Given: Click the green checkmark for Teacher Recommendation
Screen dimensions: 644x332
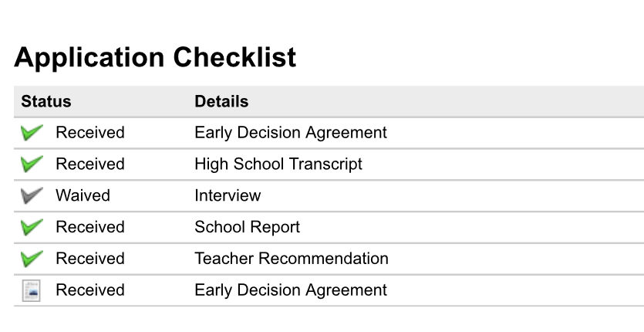Looking at the screenshot, I should [x=32, y=259].
